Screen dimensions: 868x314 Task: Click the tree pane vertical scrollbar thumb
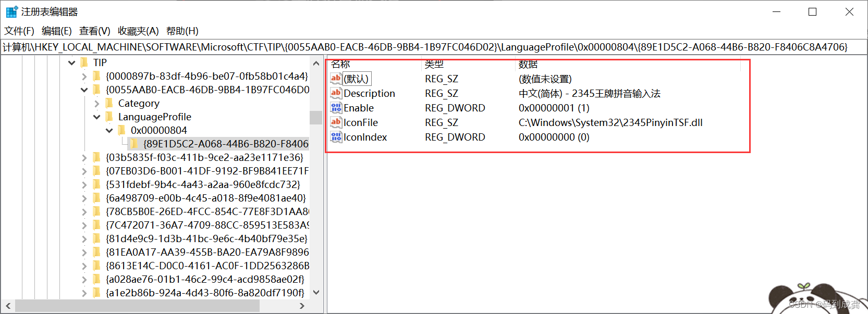click(x=316, y=118)
